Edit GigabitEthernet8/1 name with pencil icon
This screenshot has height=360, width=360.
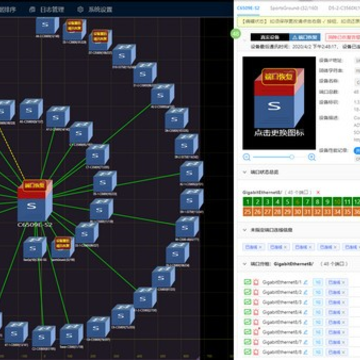point(305,282)
